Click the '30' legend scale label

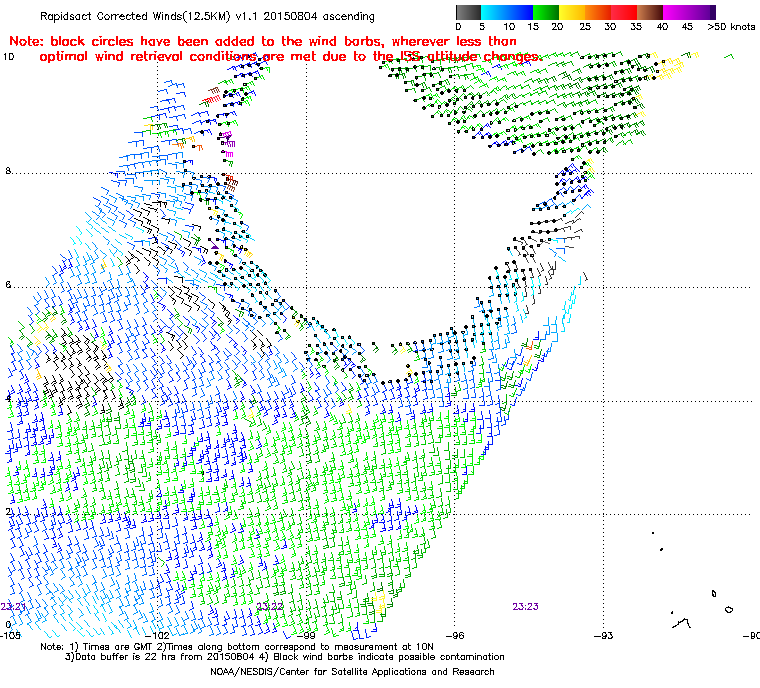[610, 27]
